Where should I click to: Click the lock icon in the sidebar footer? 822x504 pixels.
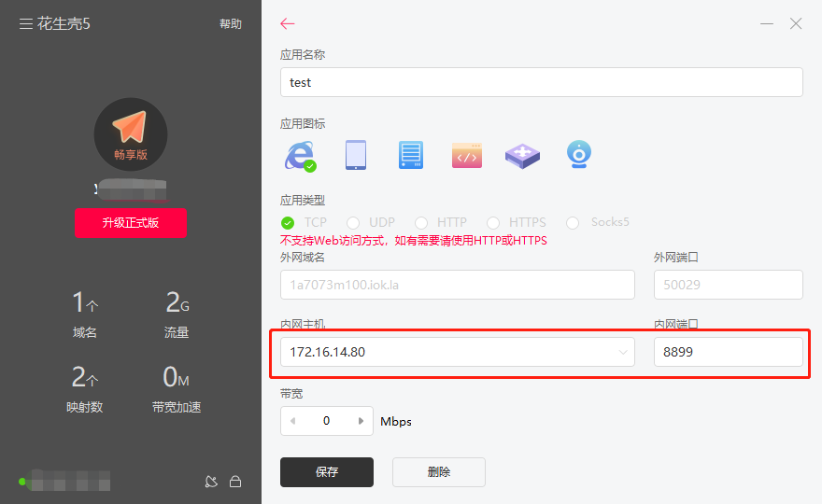pos(235,482)
